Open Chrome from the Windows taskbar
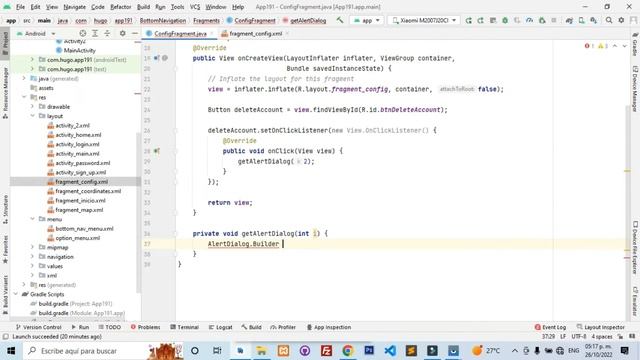 (347, 351)
